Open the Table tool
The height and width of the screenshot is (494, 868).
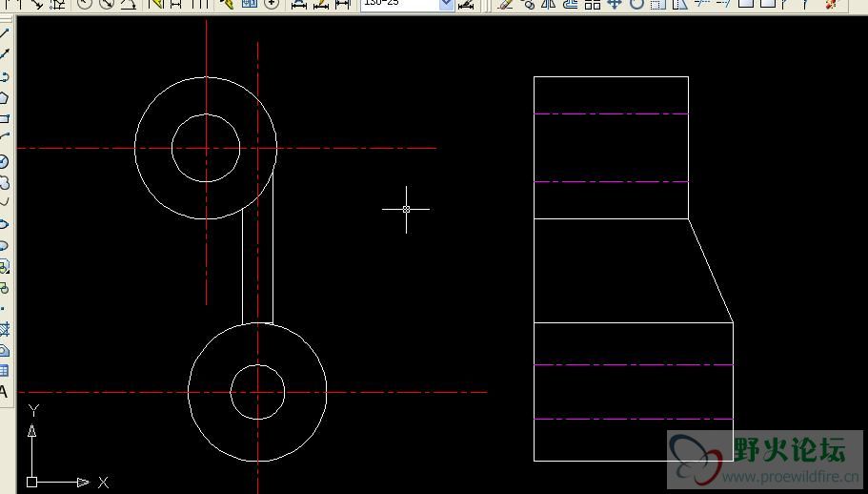5,371
